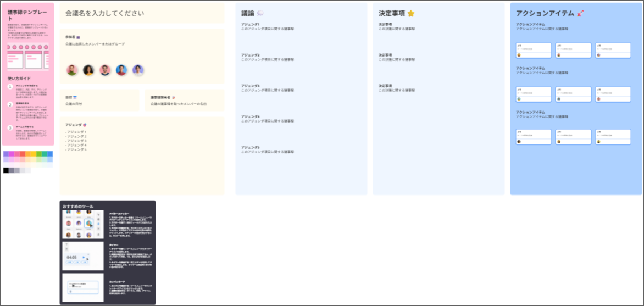Screen dimensions: 644x306
Task: Open the first kanban card under アクションアイテム
Action: pos(534,50)
